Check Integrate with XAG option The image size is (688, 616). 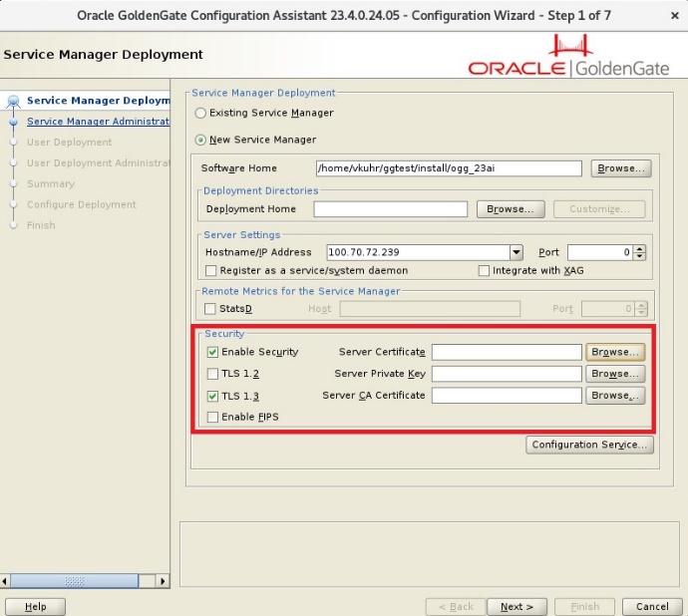coord(484,271)
